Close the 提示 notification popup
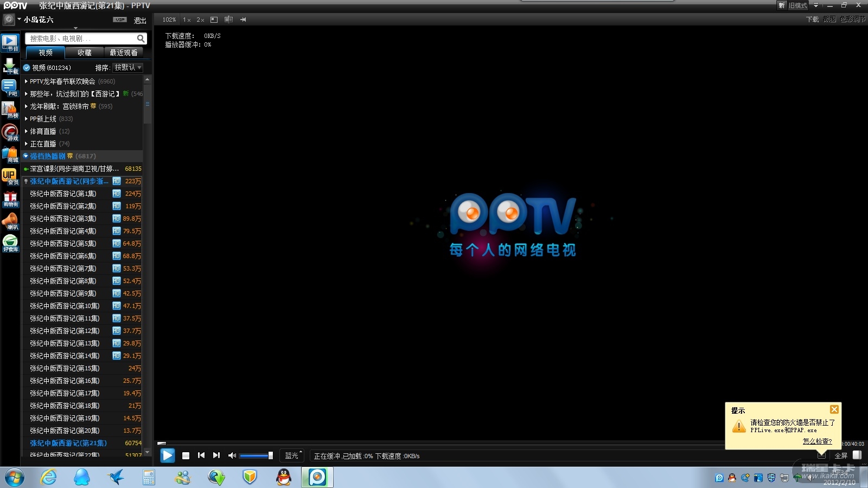Screen dimensions: 868x488 pyautogui.click(x=834, y=409)
